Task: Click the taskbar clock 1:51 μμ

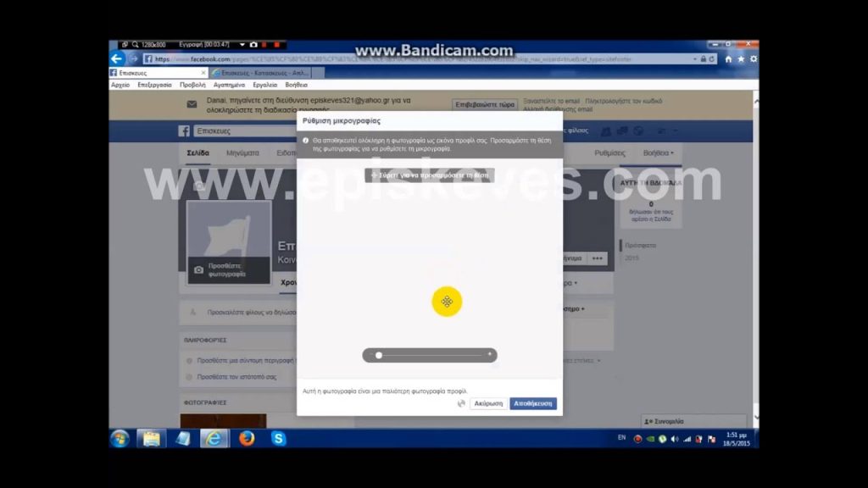Action: pyautogui.click(x=737, y=435)
